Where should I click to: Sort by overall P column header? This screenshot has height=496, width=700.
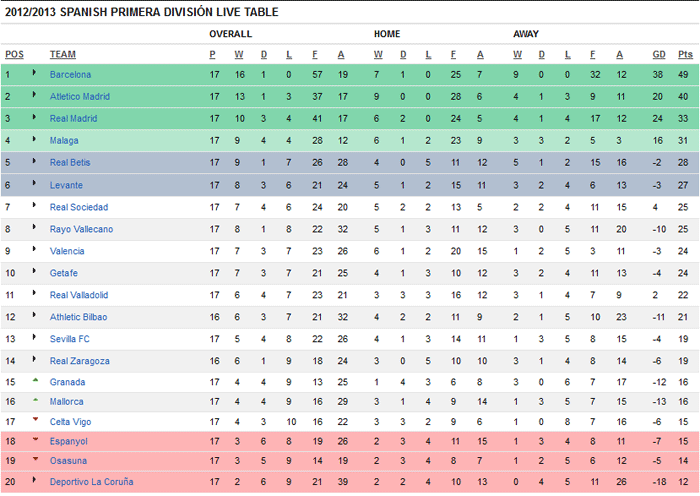coord(212,54)
